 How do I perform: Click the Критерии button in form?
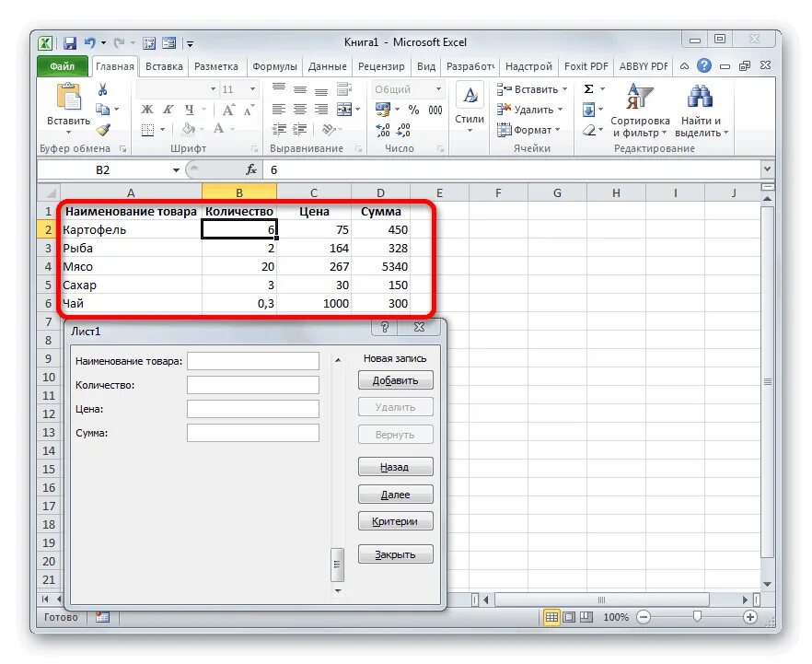tap(396, 521)
